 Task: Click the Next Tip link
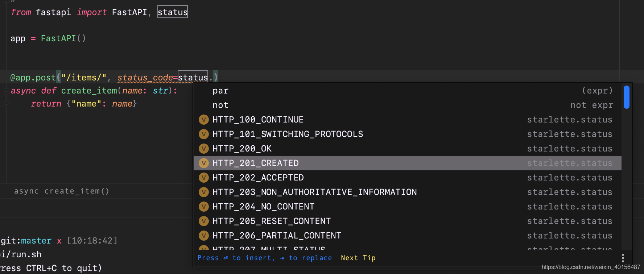click(358, 258)
